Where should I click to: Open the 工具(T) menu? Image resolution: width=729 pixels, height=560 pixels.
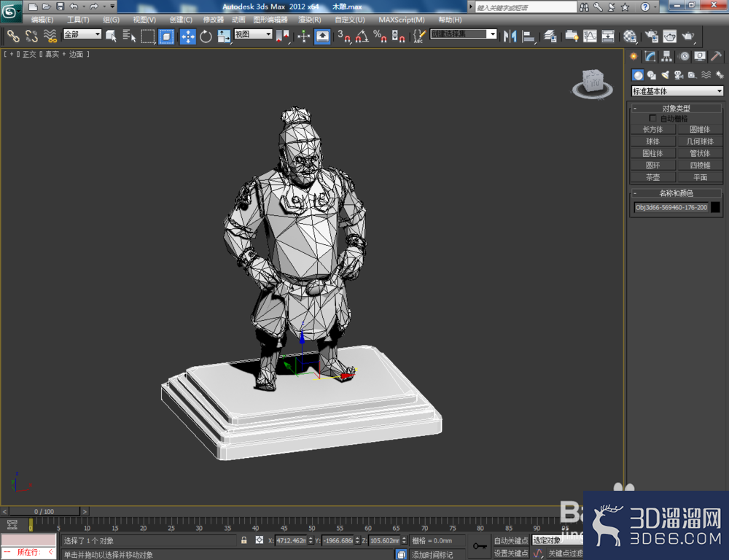pos(78,20)
